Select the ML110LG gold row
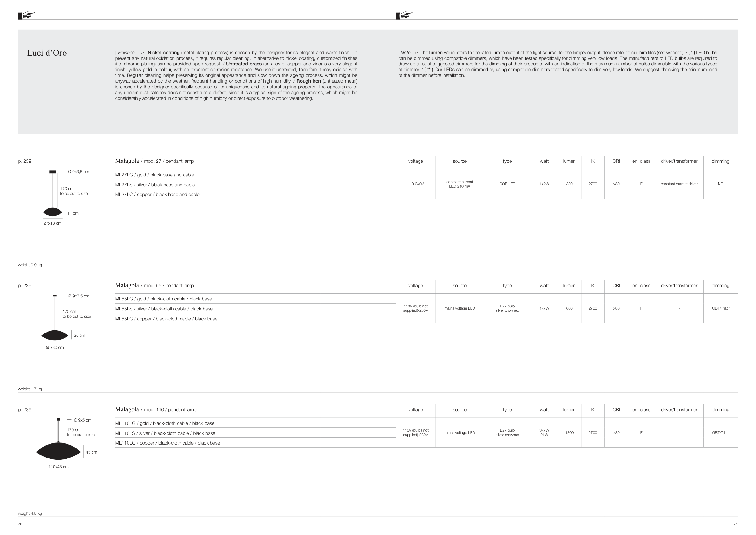The height and width of the screenshot is (535, 756). click(165, 423)
